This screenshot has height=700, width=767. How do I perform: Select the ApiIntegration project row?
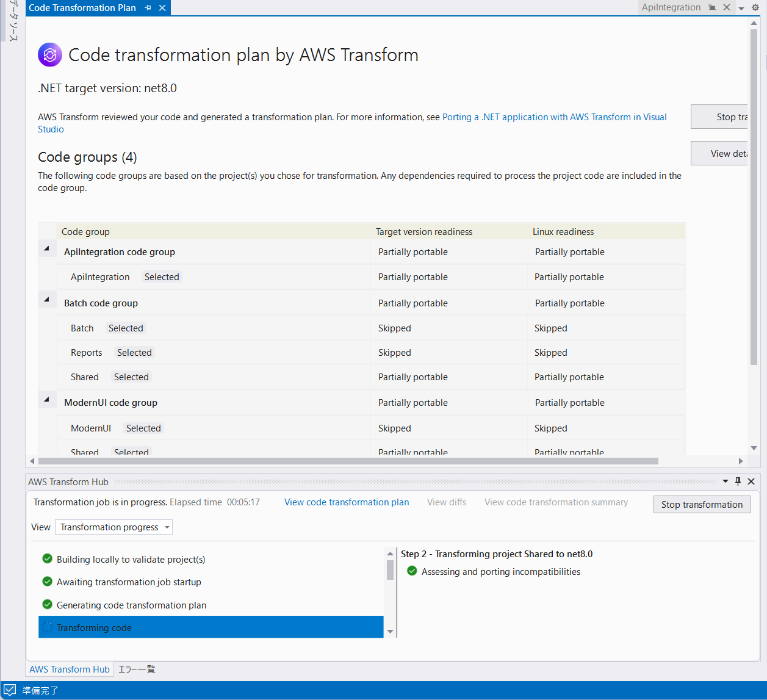coord(371,277)
